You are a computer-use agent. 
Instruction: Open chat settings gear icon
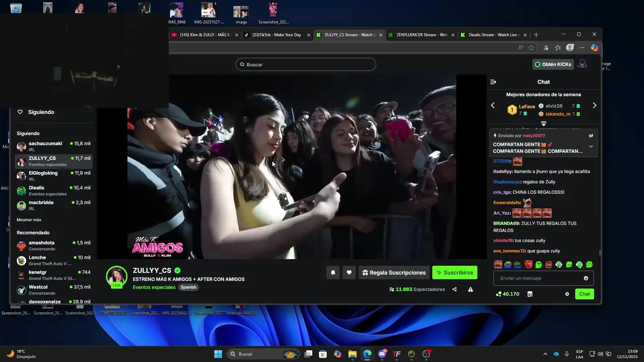[x=567, y=294]
